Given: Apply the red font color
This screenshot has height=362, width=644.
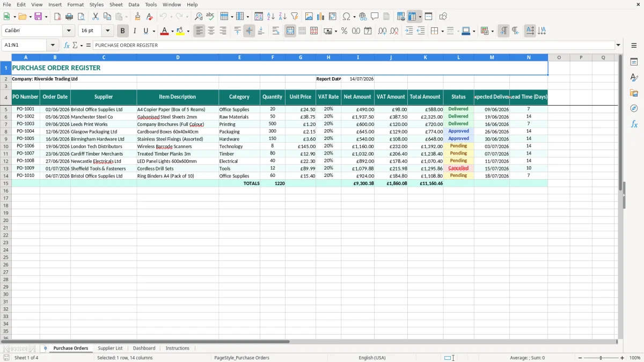Looking at the screenshot, I should coord(164,31).
